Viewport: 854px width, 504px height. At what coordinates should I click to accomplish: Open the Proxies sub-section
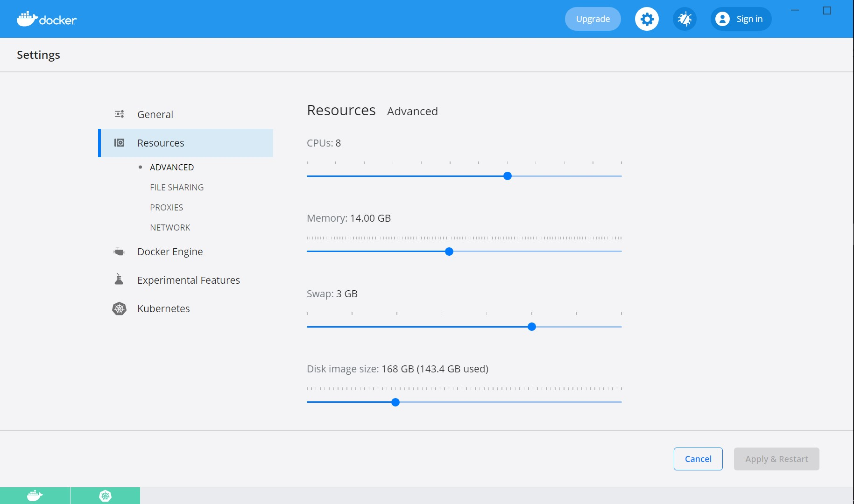coord(166,207)
